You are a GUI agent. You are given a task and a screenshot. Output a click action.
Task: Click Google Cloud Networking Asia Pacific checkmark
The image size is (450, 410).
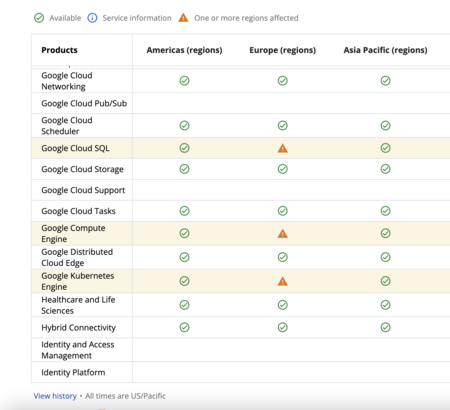point(386,81)
